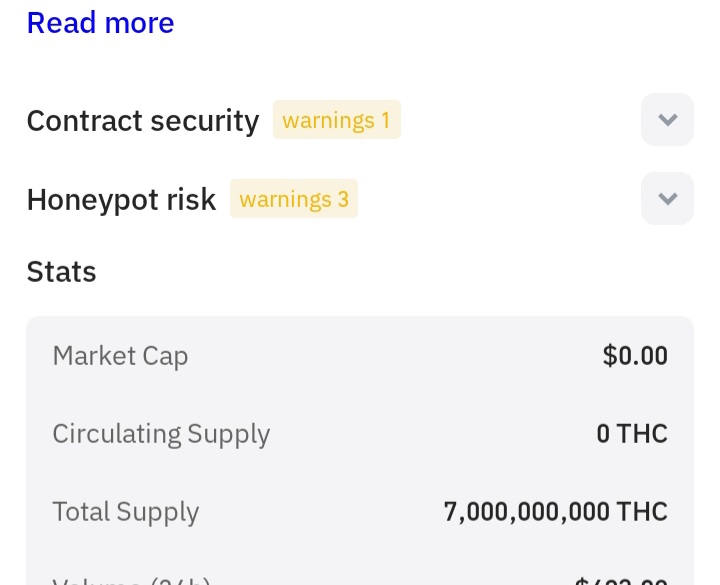Image resolution: width=720 pixels, height=585 pixels.
Task: Click empty space between Total Supply and its value
Action: [x=320, y=512]
